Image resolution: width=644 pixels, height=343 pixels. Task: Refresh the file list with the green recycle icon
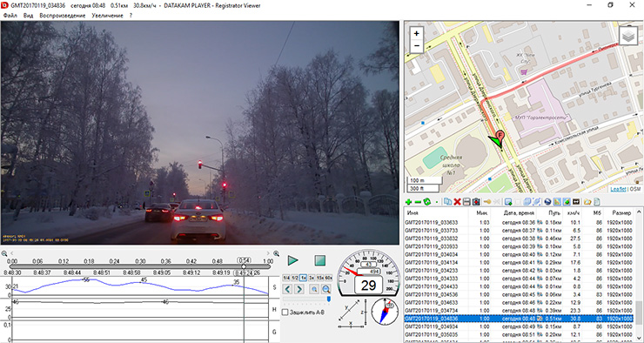click(427, 202)
